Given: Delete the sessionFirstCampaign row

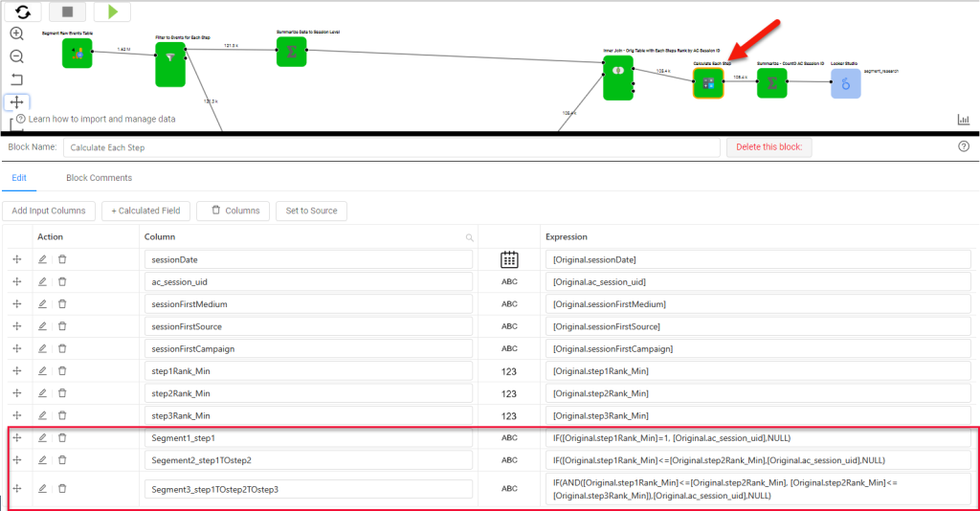Looking at the screenshot, I should tap(62, 348).
